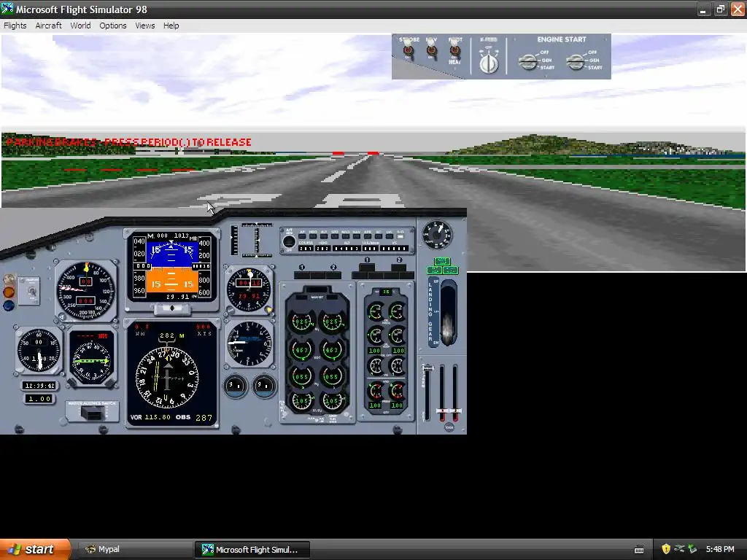This screenshot has width=747, height=560.
Task: Click the RMI compass with green needle
Action: coord(91,360)
